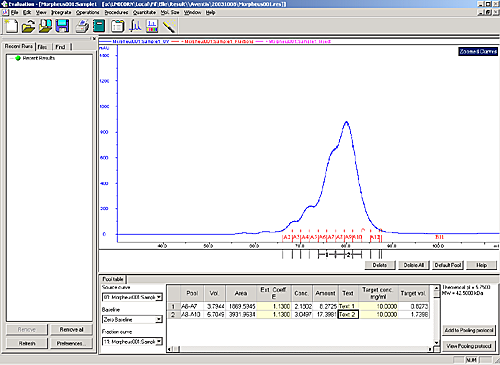Click the magic wand wizard icon
500x365 pixels.
169,26
